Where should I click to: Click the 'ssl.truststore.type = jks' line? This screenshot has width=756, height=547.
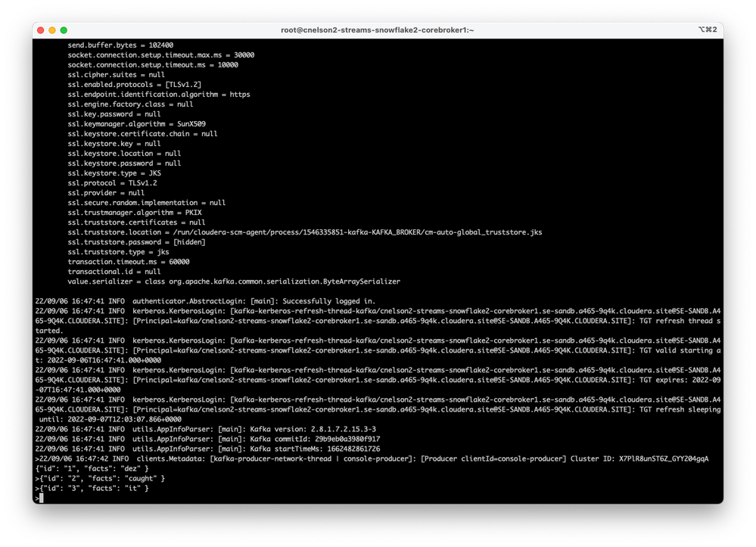click(118, 252)
